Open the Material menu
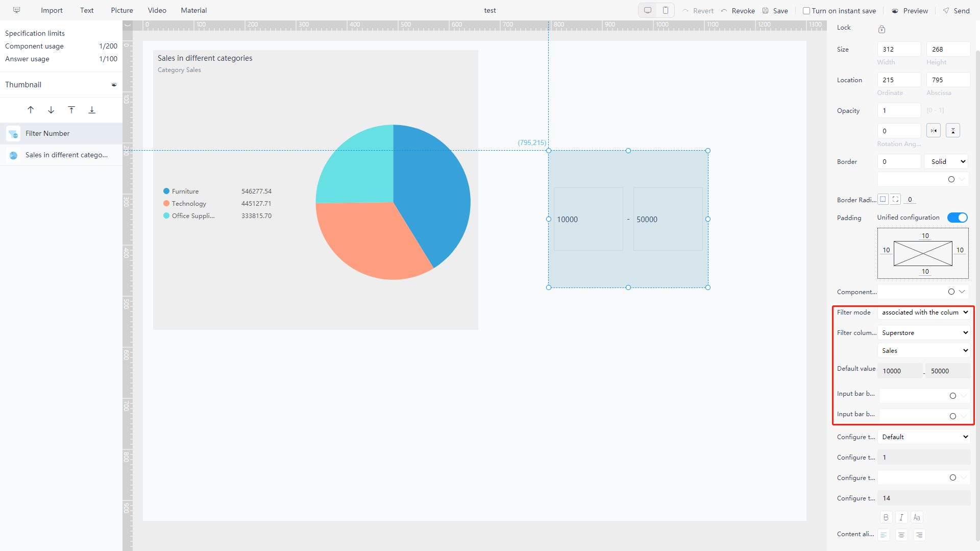Screen dimensions: 980x551 click(x=194, y=10)
